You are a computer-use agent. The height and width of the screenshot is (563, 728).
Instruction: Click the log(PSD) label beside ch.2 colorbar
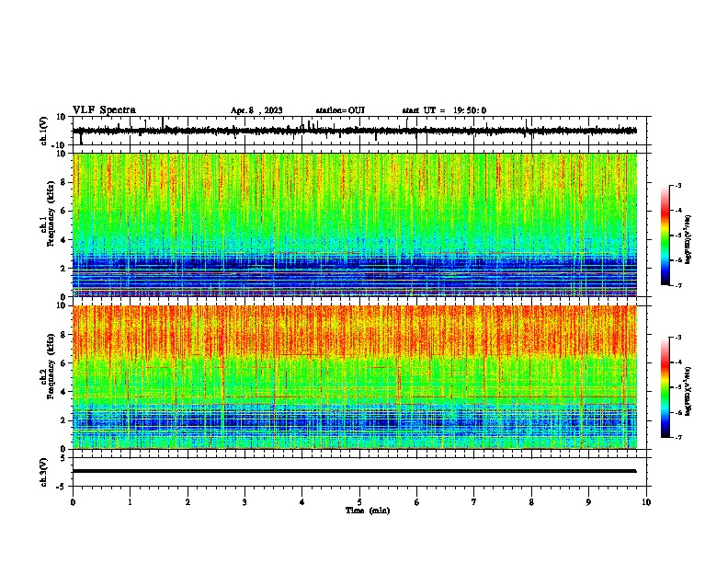click(688, 391)
